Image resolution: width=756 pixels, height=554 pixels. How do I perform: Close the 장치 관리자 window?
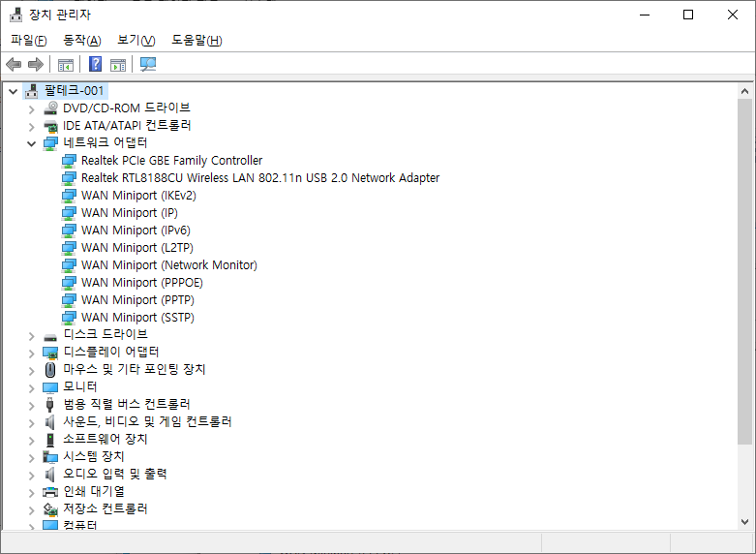733,15
